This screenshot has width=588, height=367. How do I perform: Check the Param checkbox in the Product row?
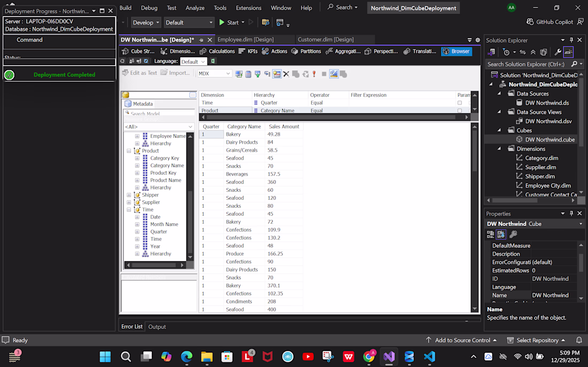[460, 111]
